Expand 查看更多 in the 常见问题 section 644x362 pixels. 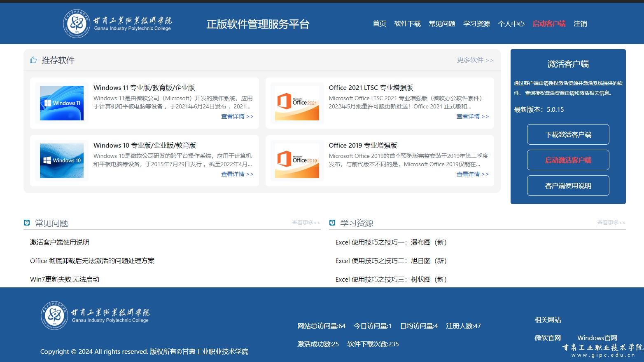point(306,223)
